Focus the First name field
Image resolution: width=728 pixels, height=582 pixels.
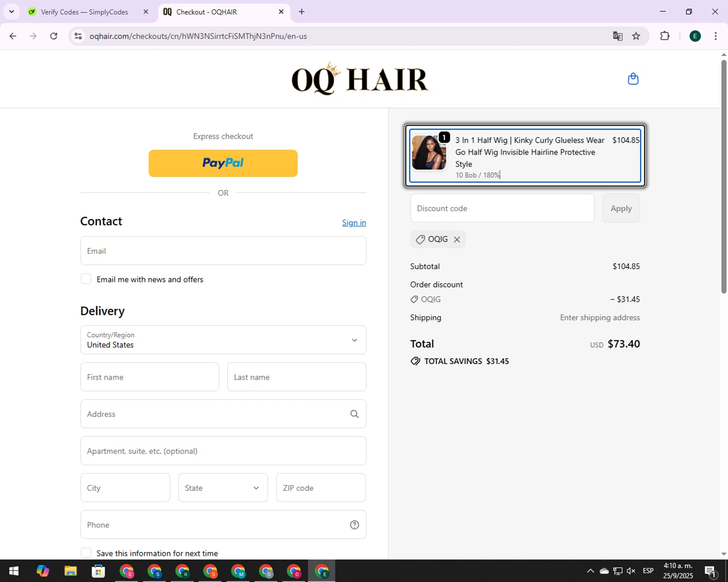(149, 377)
